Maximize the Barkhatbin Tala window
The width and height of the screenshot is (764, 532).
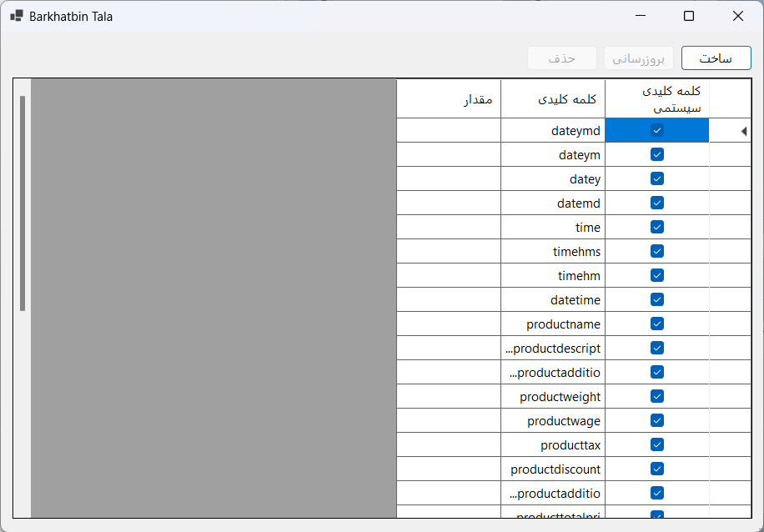(688, 16)
